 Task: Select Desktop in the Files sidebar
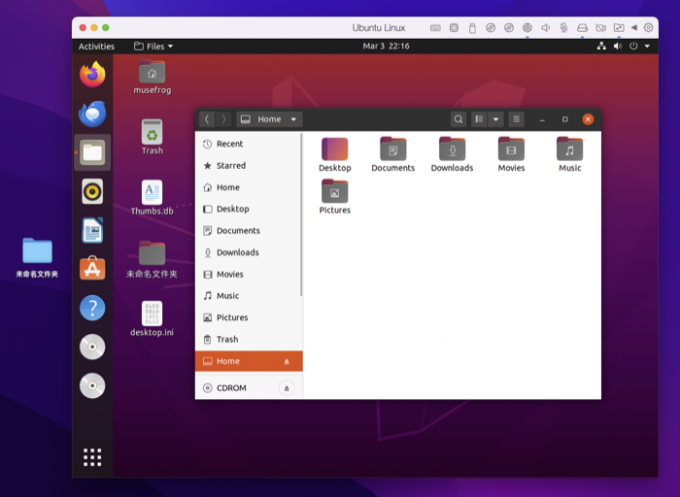248,209
